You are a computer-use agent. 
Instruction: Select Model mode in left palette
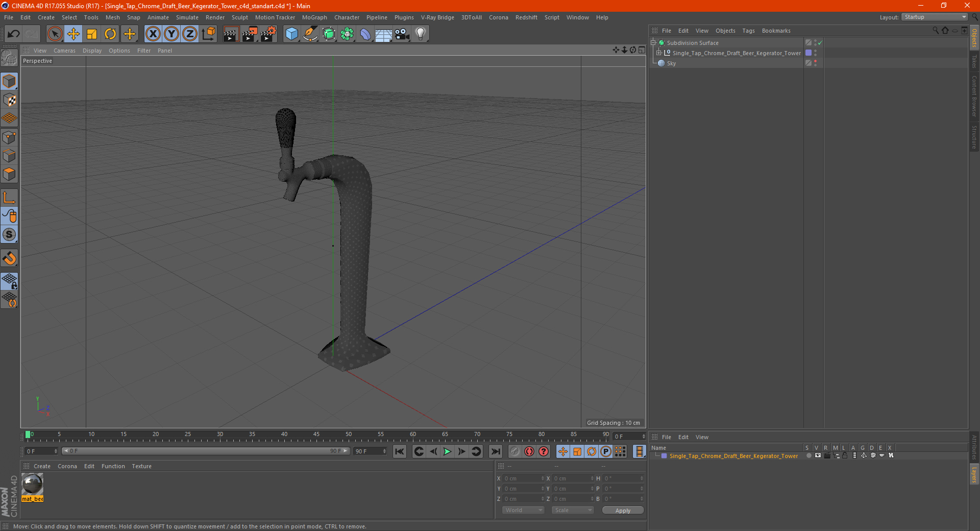pyautogui.click(x=9, y=81)
